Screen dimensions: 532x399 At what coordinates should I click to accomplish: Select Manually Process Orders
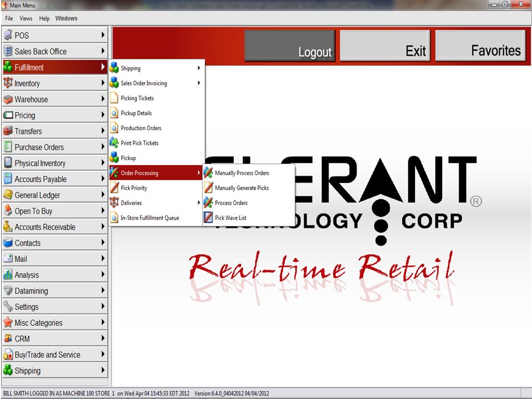click(x=248, y=173)
